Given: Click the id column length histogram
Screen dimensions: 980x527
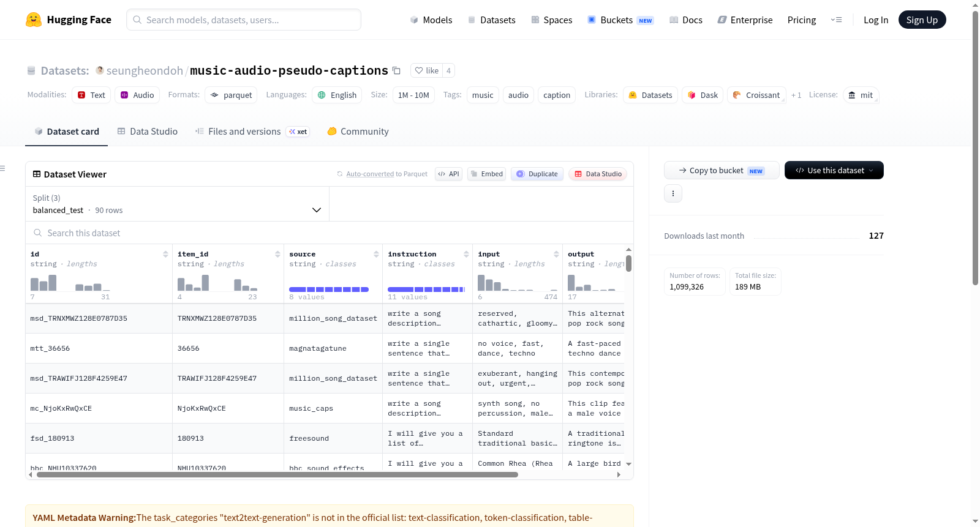Looking at the screenshot, I should 70,282.
